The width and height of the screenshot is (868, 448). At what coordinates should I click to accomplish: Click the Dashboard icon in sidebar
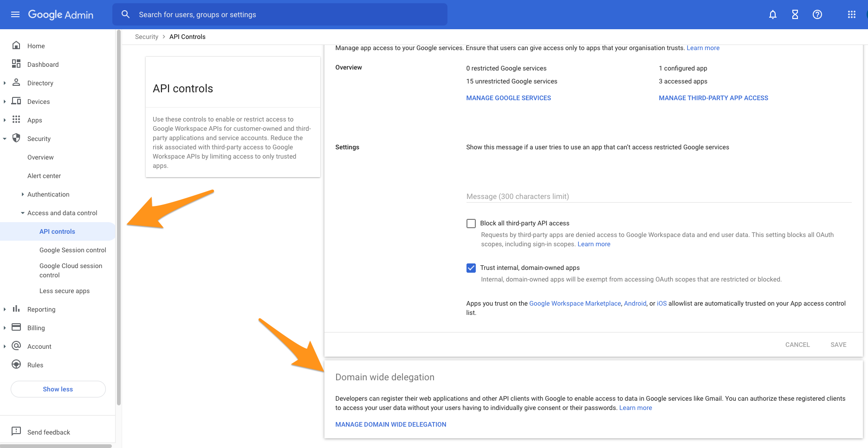pyautogui.click(x=16, y=64)
